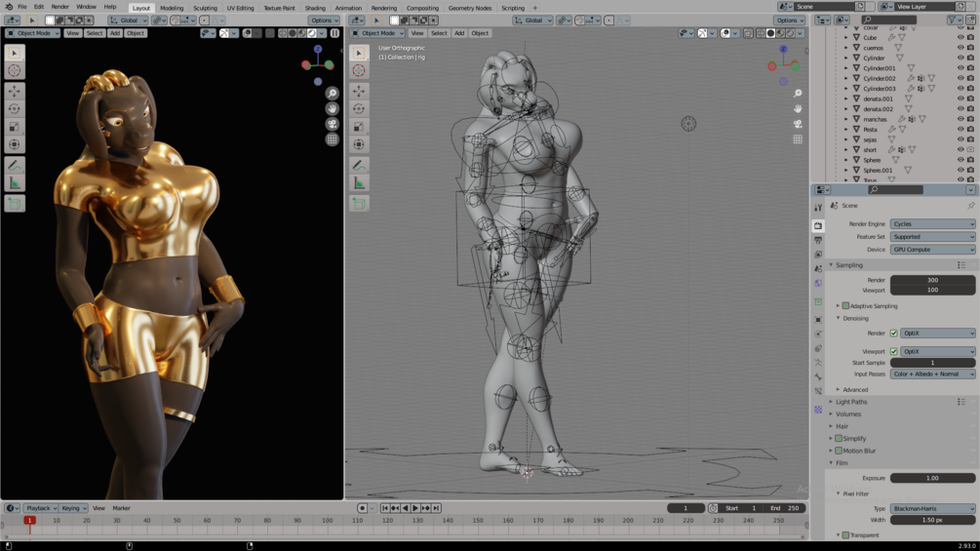Open Keying menu in timeline
The image size is (980, 551).
74,508
